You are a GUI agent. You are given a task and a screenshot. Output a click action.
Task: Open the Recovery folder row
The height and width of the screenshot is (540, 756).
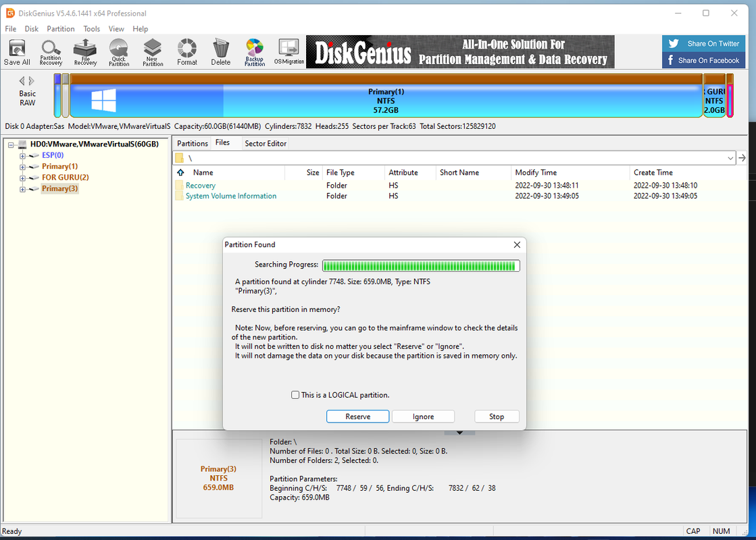pyautogui.click(x=460, y=186)
